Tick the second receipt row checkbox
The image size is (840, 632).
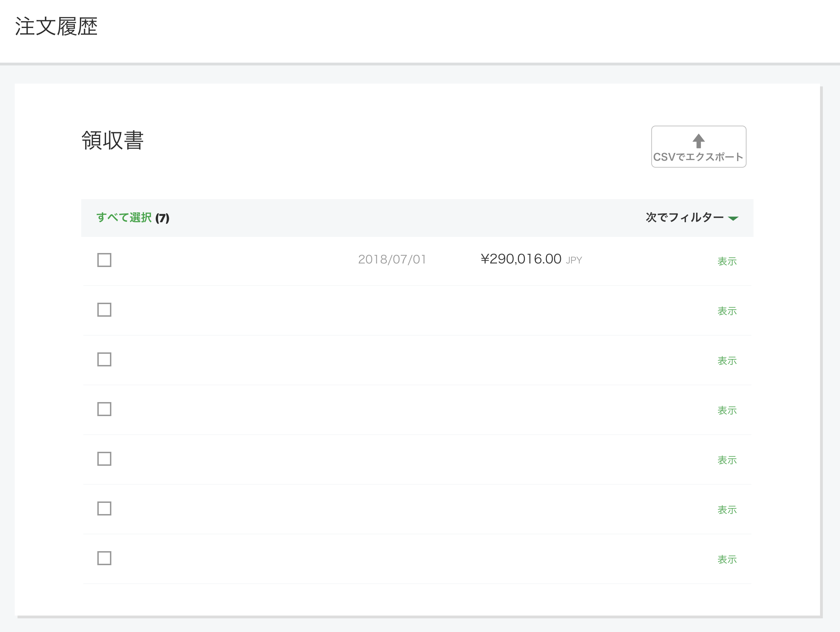click(x=104, y=310)
